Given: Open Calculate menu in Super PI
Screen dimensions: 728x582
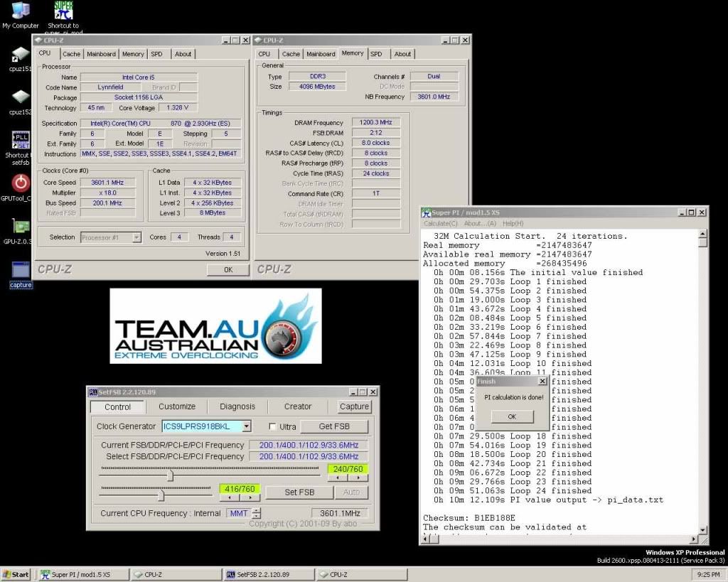Looking at the screenshot, I should pos(440,223).
